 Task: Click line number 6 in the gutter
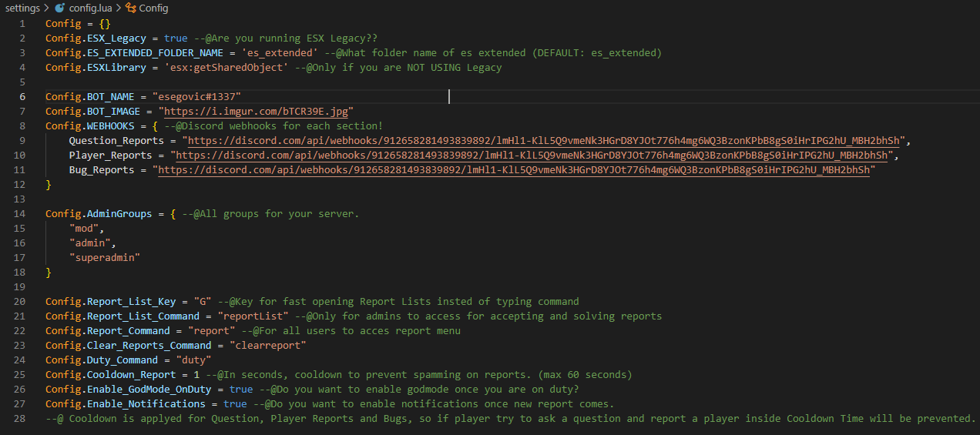coord(22,96)
